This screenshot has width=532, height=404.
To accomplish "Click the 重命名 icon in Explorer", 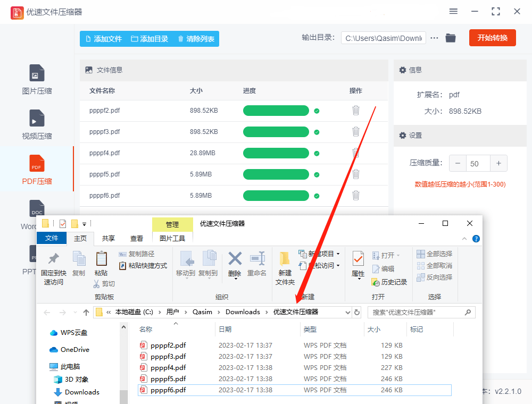I will 257,263.
